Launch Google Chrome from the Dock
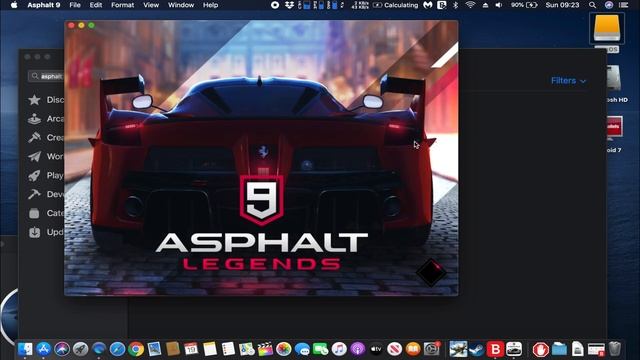 coord(136,349)
